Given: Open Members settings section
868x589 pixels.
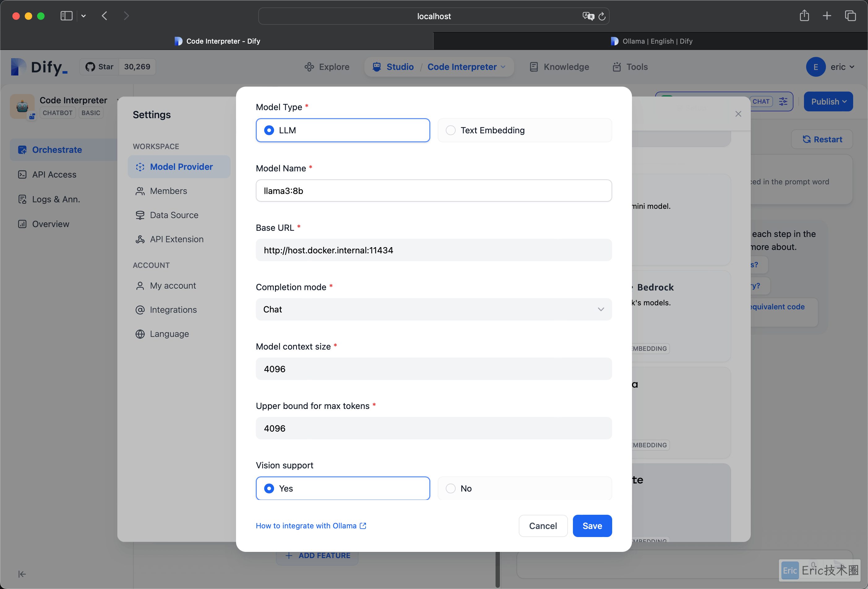Looking at the screenshot, I should 168,191.
